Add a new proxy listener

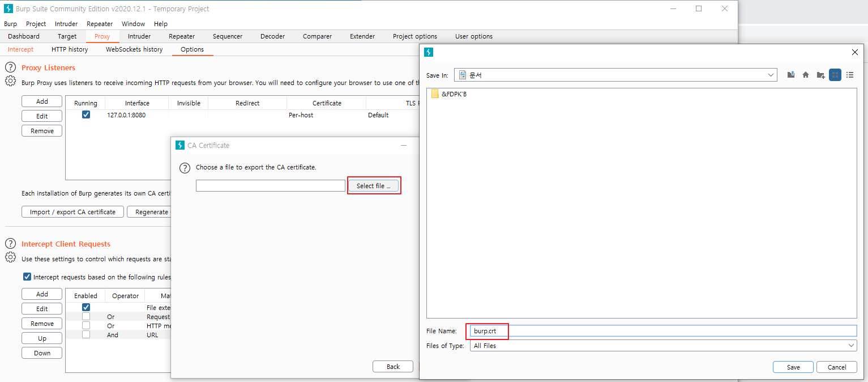tap(42, 101)
